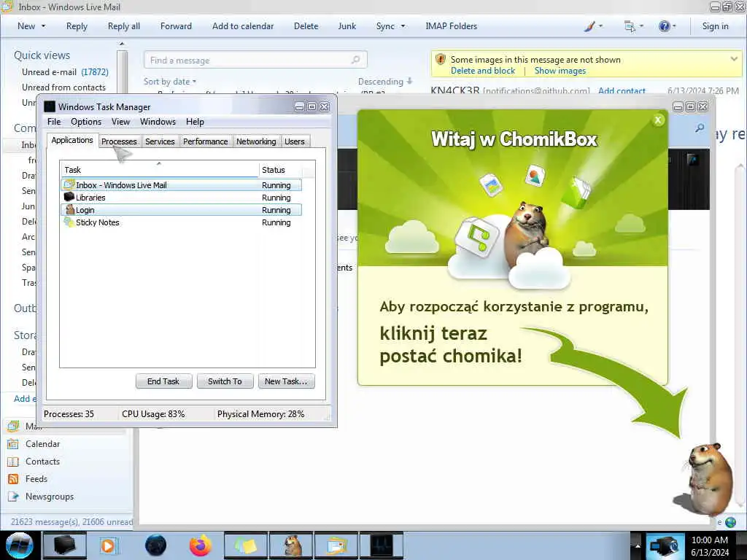Open the Task Manager Windows menu
Viewport: 747px width, 560px height.
tap(158, 122)
